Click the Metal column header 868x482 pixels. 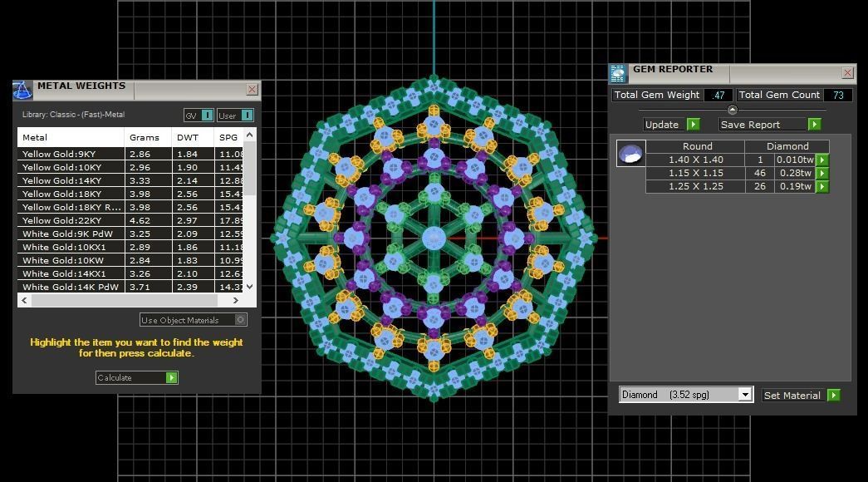tap(71, 137)
